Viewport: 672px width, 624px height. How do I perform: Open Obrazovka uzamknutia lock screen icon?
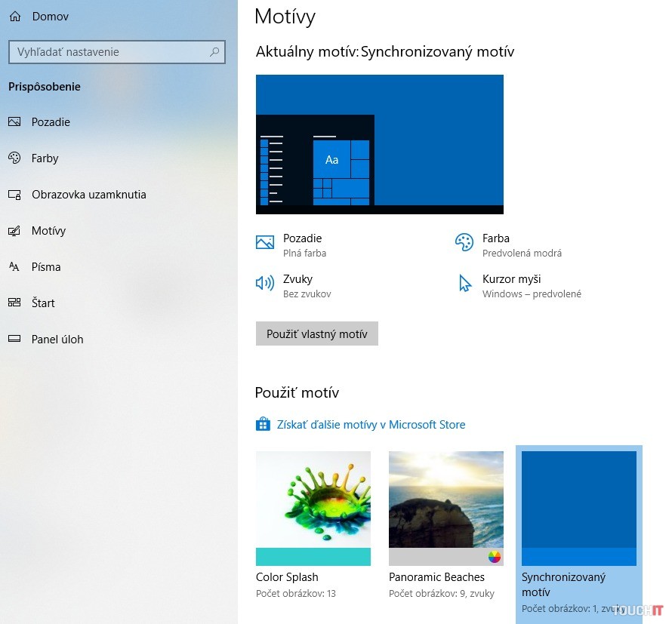pos(14,195)
